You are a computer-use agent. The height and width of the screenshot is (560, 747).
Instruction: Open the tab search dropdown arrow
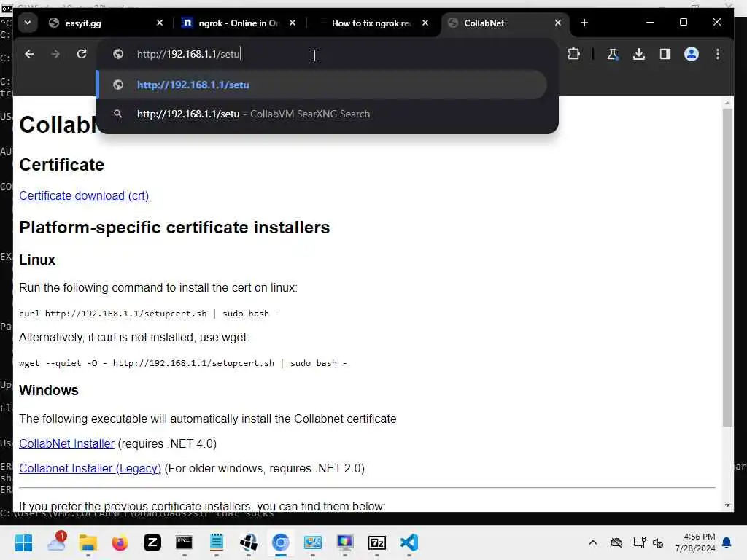28,23
